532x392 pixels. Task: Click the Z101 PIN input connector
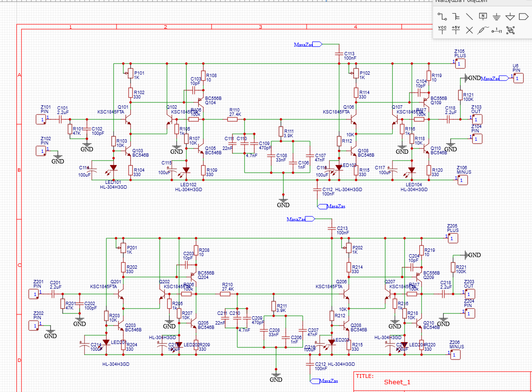(x=42, y=119)
